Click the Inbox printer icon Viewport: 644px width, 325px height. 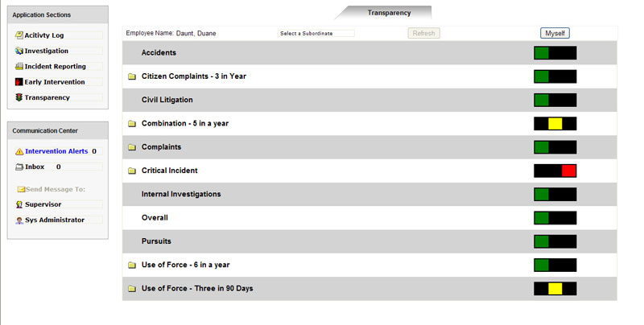point(19,167)
